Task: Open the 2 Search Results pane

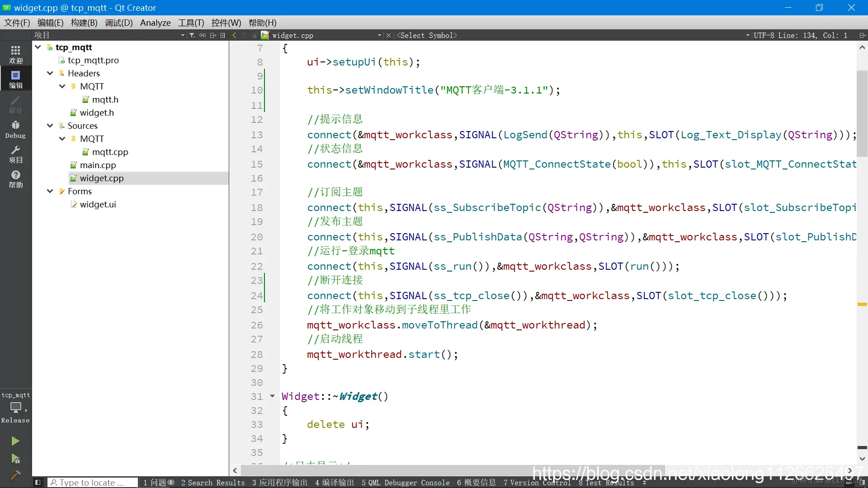Action: (213, 483)
